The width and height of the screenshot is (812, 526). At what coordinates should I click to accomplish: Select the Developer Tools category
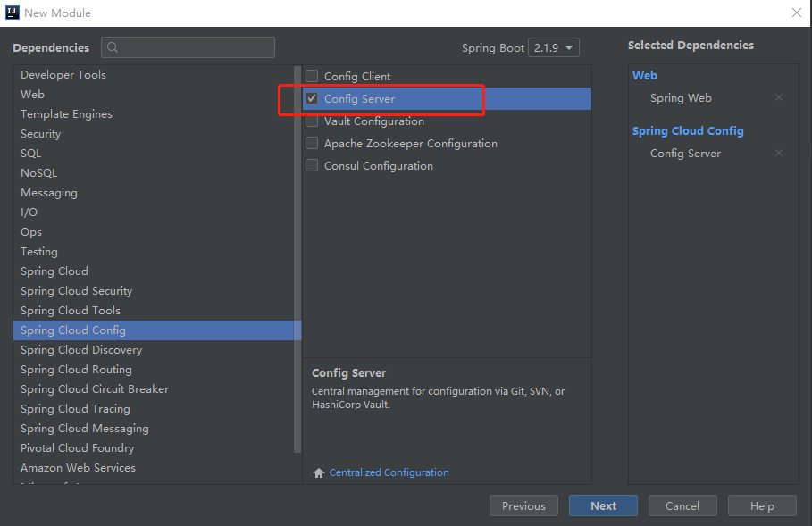(x=63, y=75)
